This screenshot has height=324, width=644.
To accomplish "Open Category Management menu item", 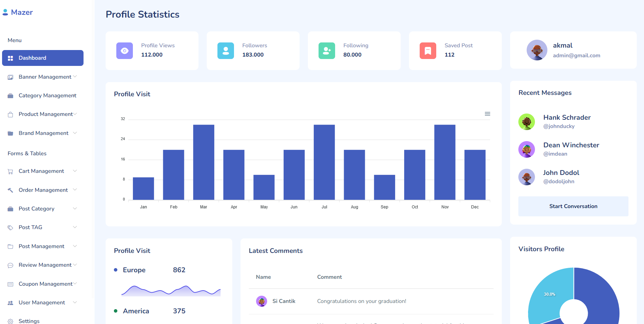I will pos(43,96).
